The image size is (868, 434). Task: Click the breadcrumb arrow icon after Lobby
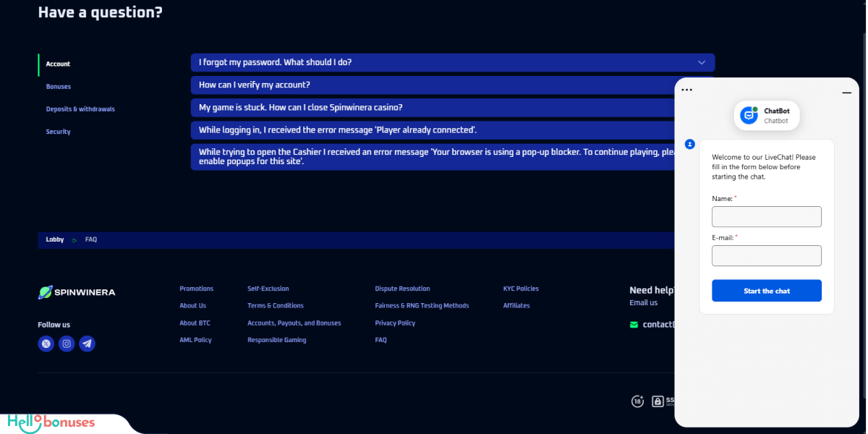coord(75,240)
